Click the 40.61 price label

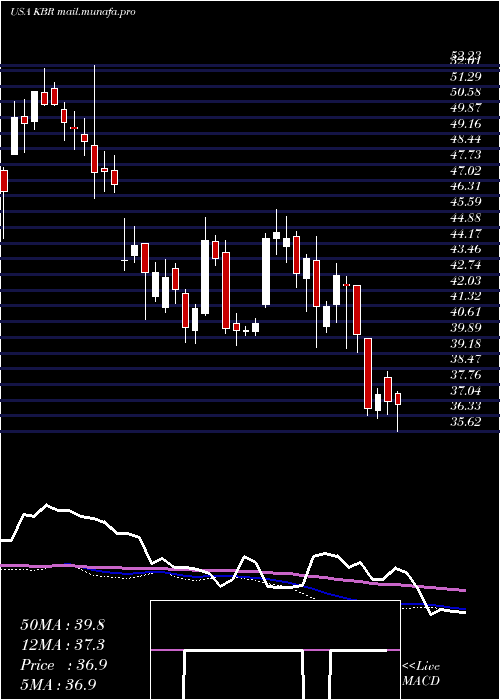[x=466, y=312]
